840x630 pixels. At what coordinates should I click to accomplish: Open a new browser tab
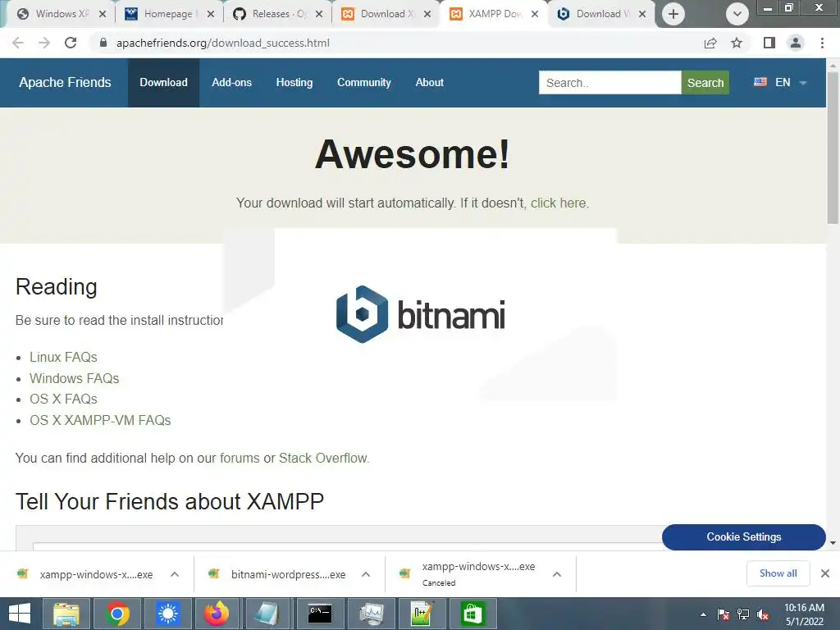[x=673, y=14]
